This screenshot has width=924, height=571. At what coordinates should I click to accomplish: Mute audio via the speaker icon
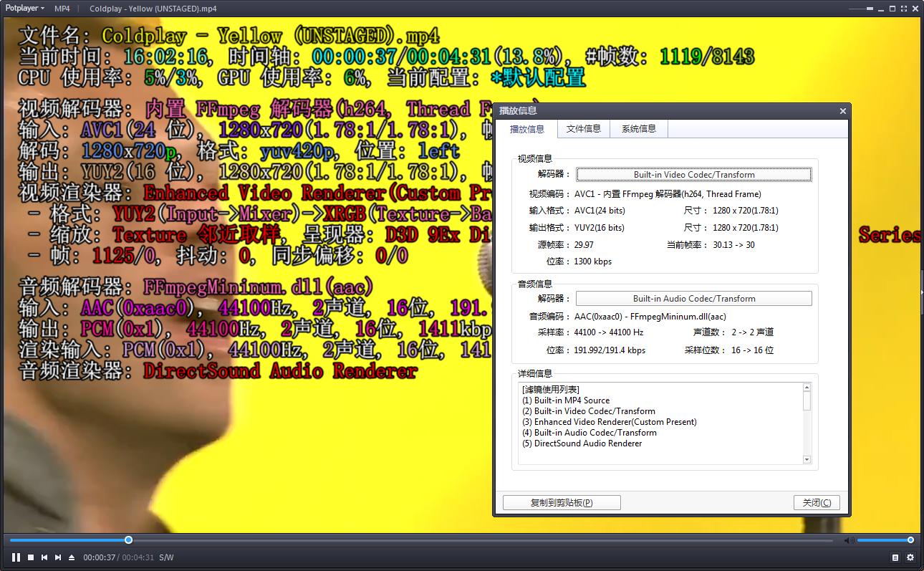849,539
